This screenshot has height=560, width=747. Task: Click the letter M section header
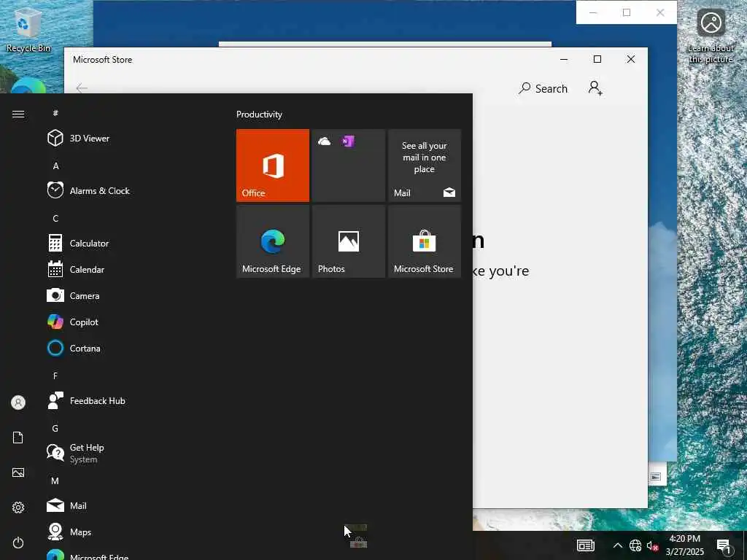[x=55, y=481]
